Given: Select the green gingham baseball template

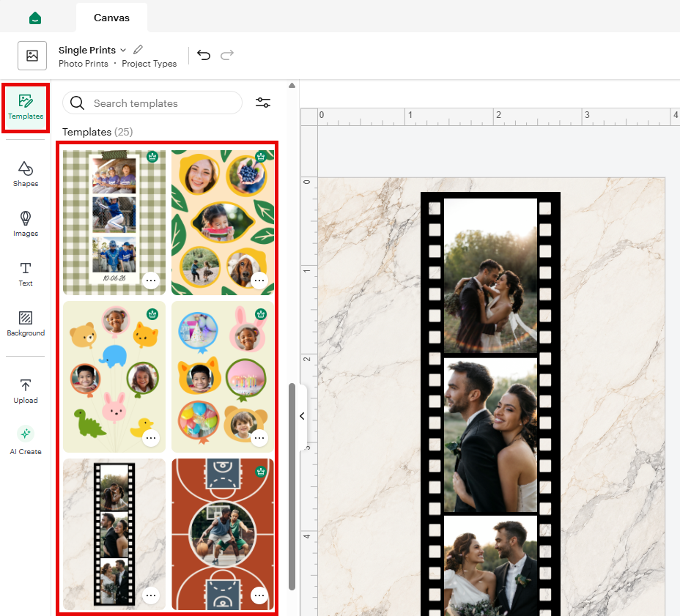Looking at the screenshot, I should [114, 223].
